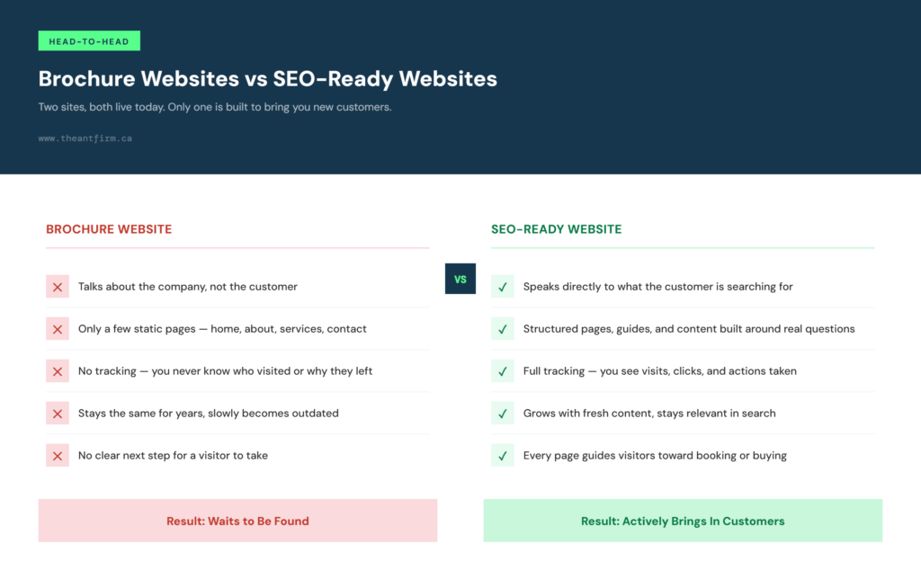Click the green check beside 'Every page guides visitors'

(x=503, y=456)
